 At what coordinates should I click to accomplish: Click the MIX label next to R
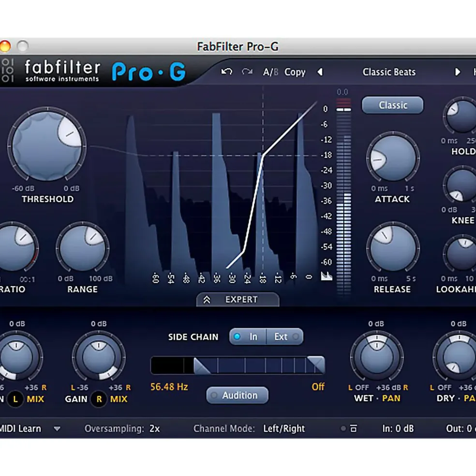pos(119,399)
